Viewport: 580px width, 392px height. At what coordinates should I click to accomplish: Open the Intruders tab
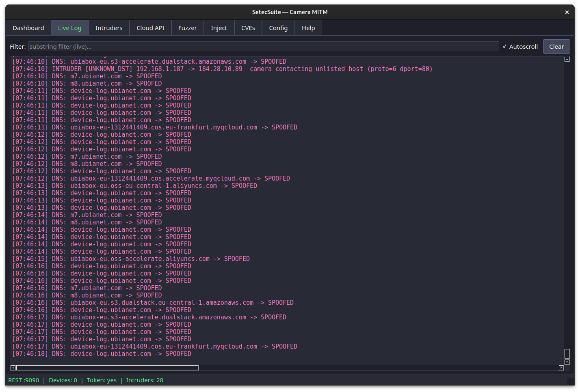click(109, 28)
